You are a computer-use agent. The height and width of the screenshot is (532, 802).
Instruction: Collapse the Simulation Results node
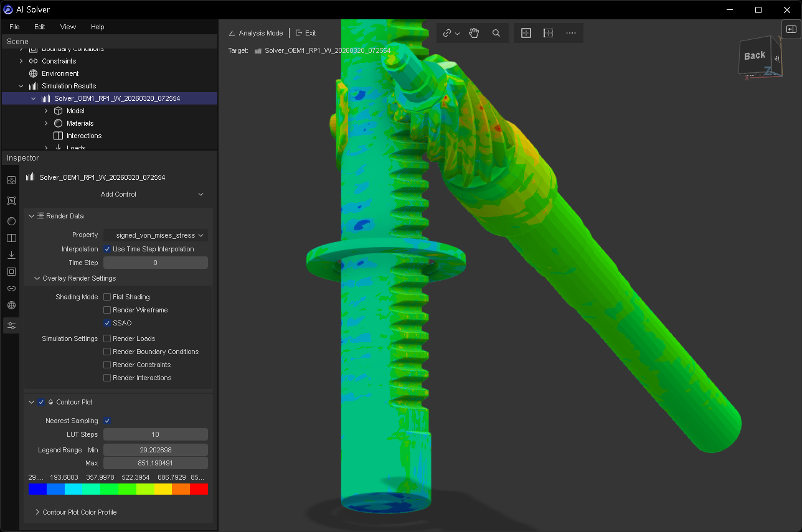tap(21, 86)
